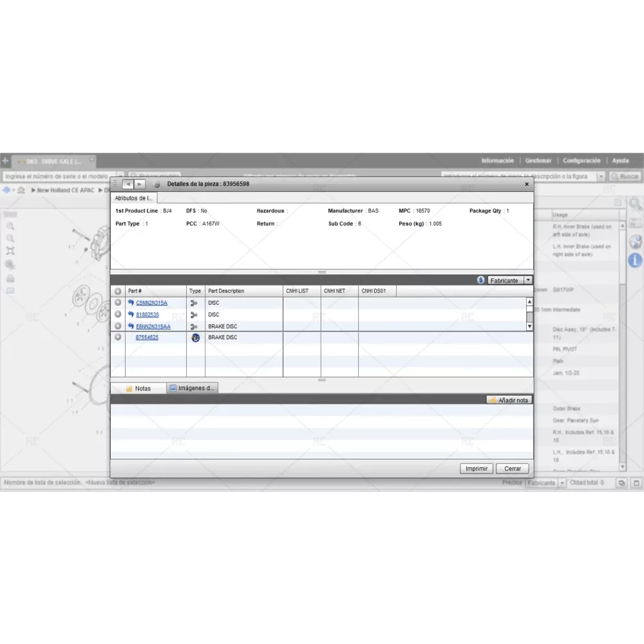Click the blue information icon on right sidebar

pyautogui.click(x=635, y=261)
